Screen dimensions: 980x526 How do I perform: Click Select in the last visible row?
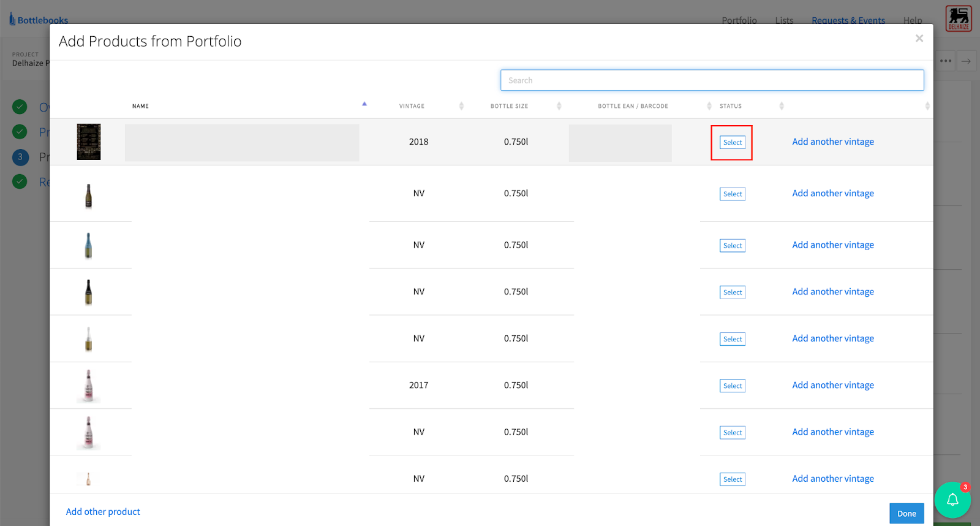coord(733,479)
